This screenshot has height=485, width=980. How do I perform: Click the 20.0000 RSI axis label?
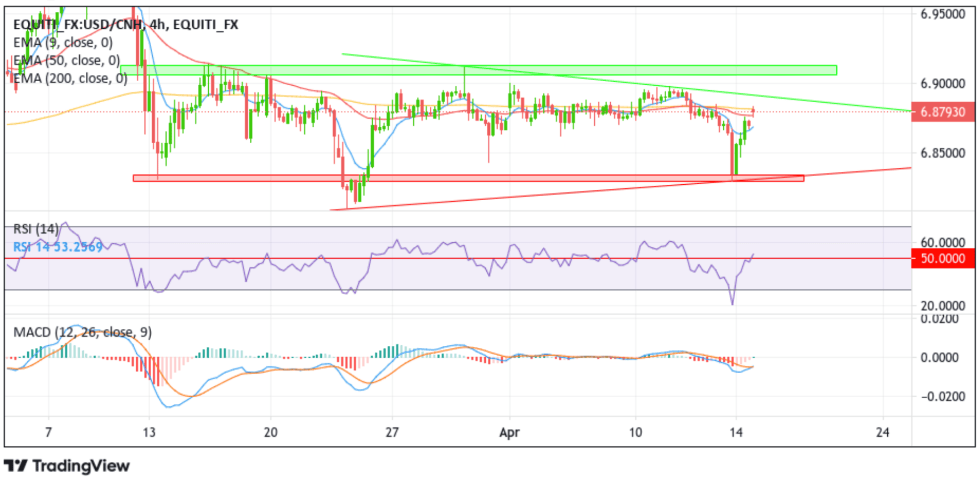pyautogui.click(x=943, y=306)
